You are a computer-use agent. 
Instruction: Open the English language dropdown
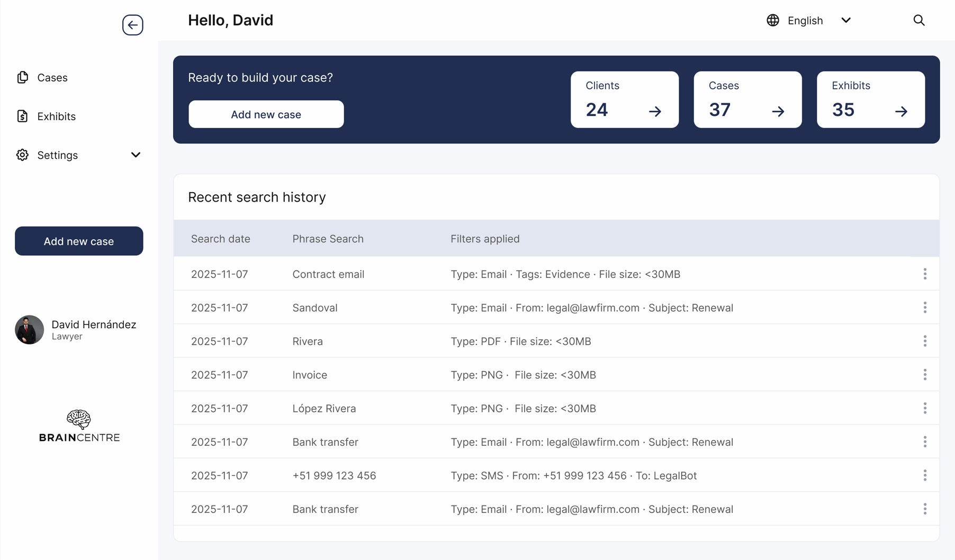click(x=809, y=20)
